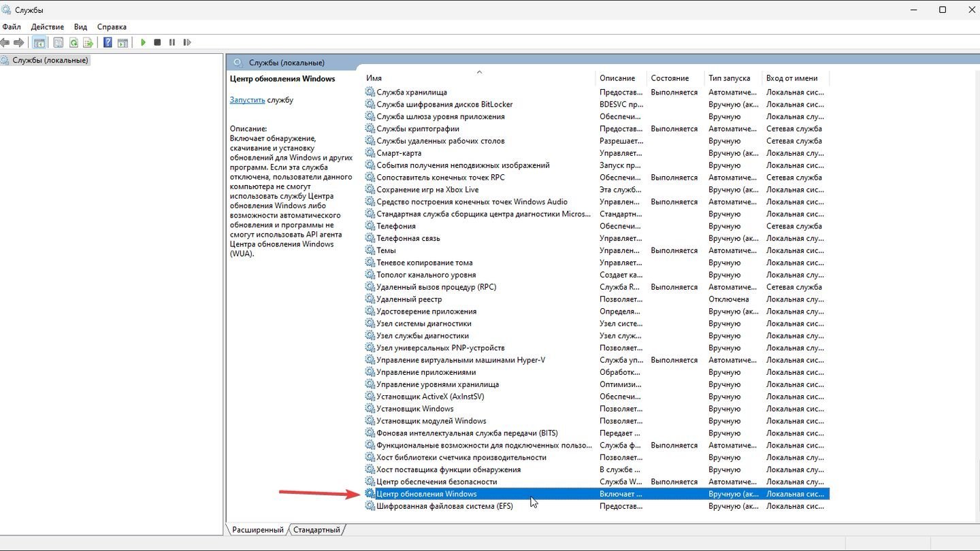This screenshot has width=980, height=551.
Task: Pause service with the pause icon
Action: pos(171,42)
